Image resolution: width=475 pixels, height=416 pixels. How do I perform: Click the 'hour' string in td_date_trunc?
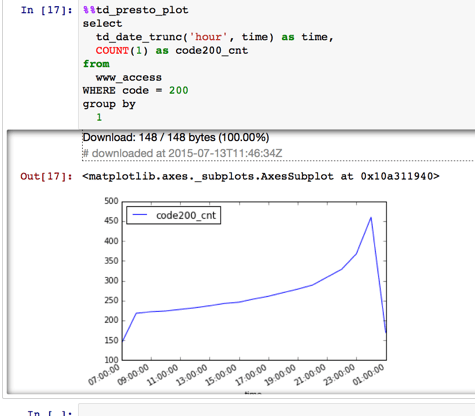pyautogui.click(x=208, y=37)
